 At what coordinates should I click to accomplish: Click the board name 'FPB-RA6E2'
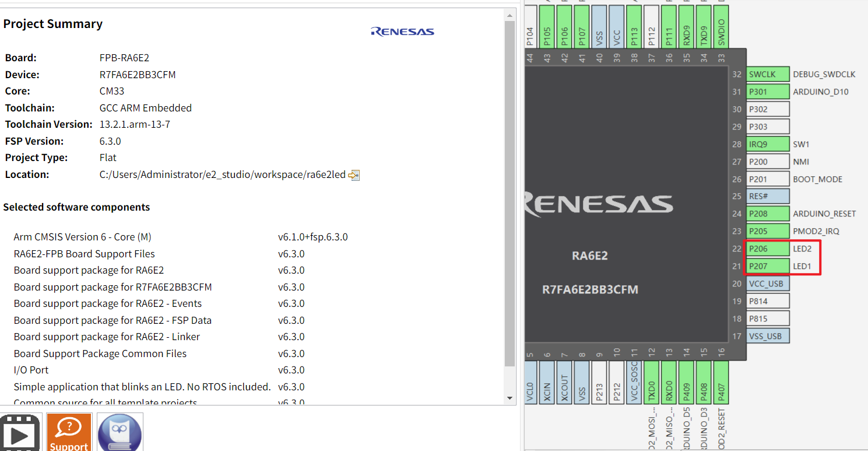(x=125, y=58)
